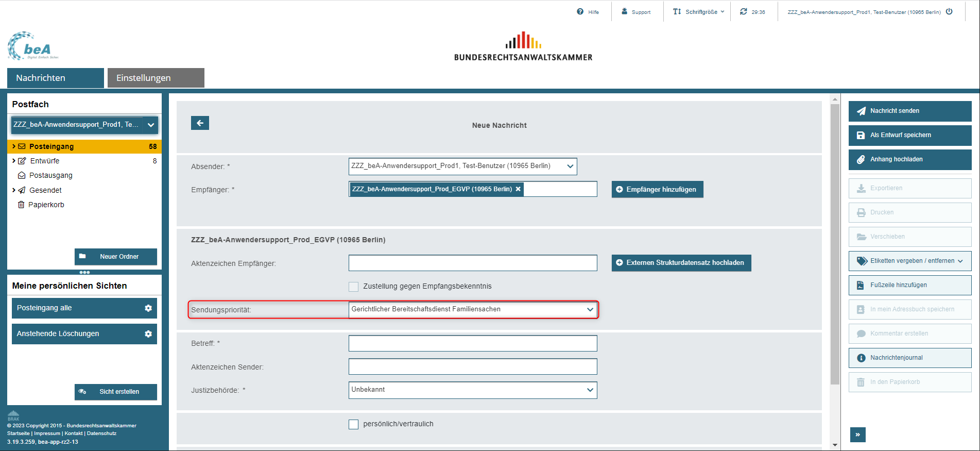Open settings gear for Posteingang alle view
This screenshot has height=451, width=980.
tap(148, 308)
